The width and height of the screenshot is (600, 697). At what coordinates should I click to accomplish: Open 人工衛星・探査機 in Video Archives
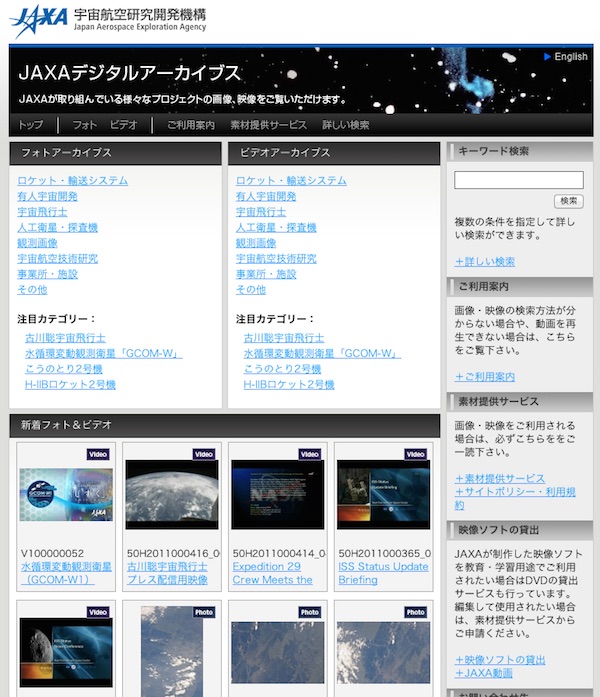[x=276, y=228]
